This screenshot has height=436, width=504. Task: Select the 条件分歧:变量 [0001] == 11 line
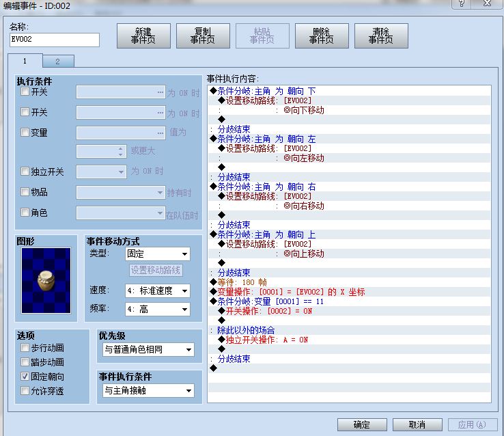click(x=350, y=301)
